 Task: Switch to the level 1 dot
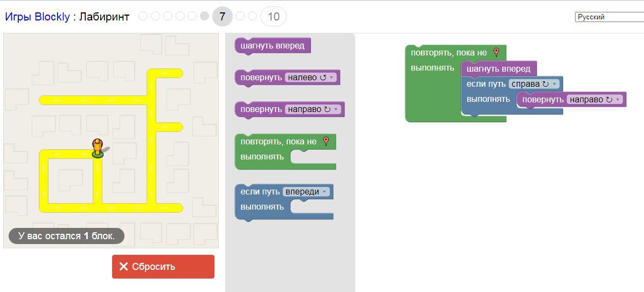pyautogui.click(x=143, y=16)
